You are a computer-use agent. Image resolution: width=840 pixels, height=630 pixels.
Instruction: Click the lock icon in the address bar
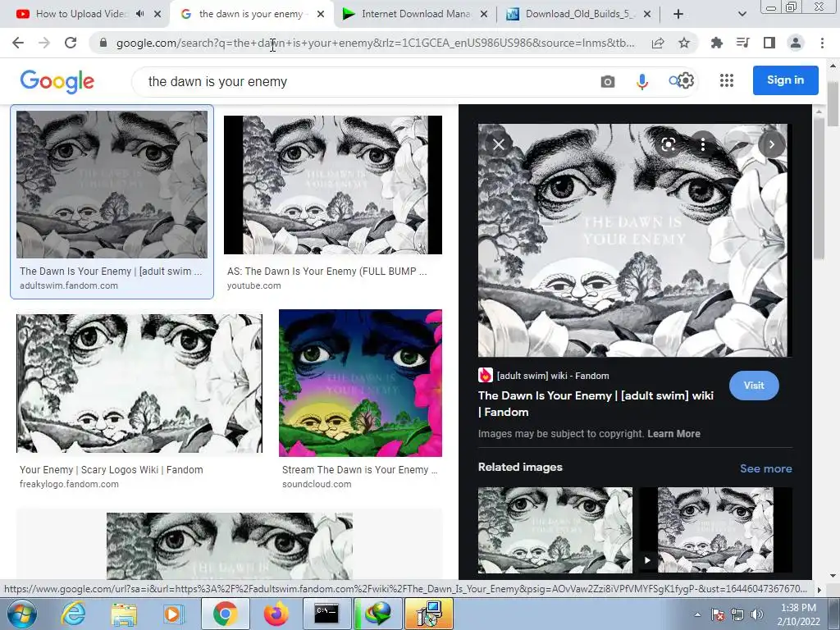[x=103, y=43]
